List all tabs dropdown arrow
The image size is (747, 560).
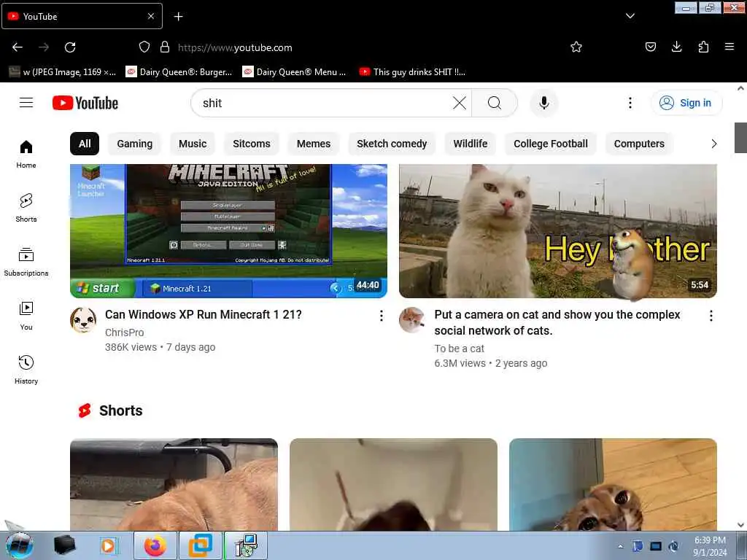[630, 16]
